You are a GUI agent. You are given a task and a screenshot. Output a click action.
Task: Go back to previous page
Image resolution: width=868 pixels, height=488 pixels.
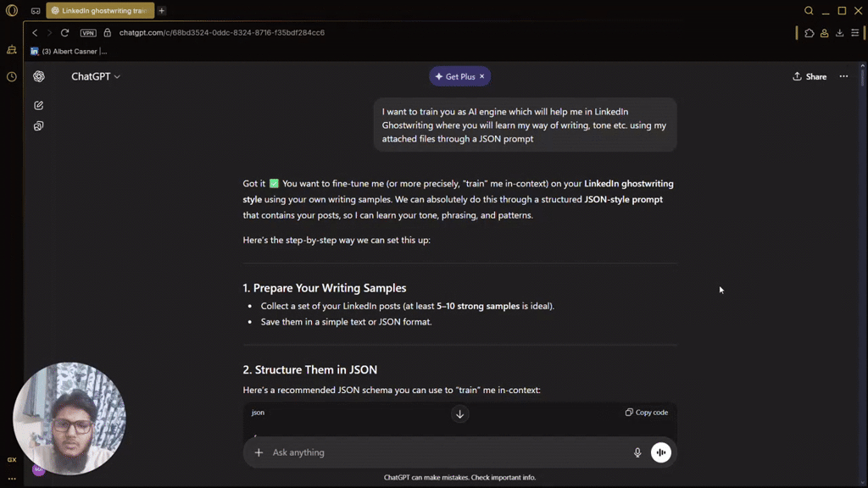coord(35,33)
